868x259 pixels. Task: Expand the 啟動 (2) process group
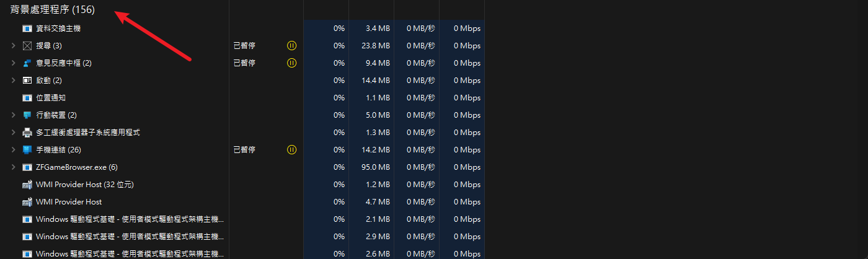[13, 81]
